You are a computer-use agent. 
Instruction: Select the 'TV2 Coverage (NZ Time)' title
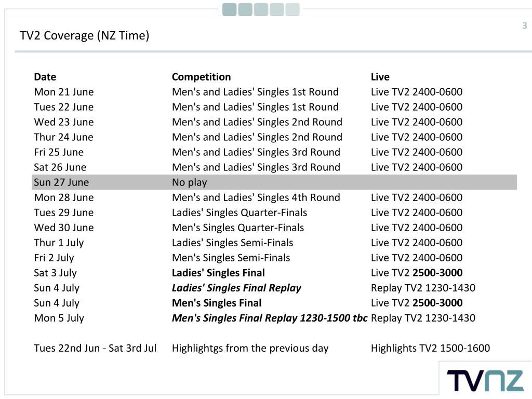pos(85,36)
